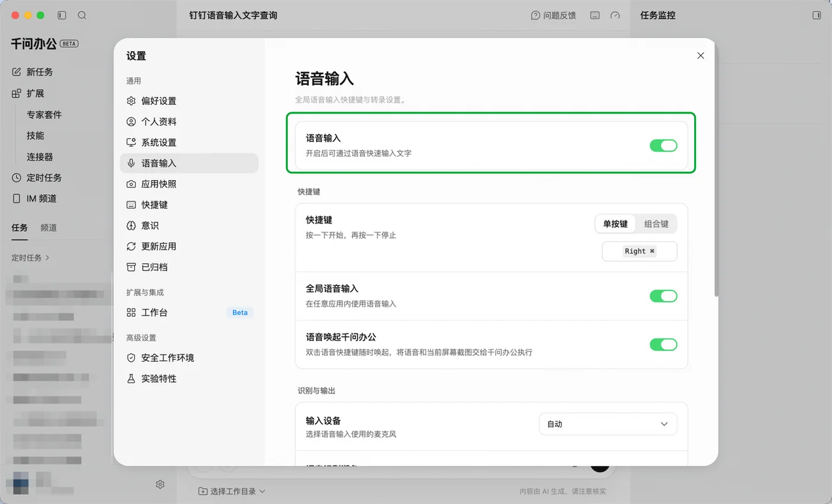The image size is (832, 504).
Task: Click the Right ⌘ shortcut key field
Action: [x=639, y=251]
